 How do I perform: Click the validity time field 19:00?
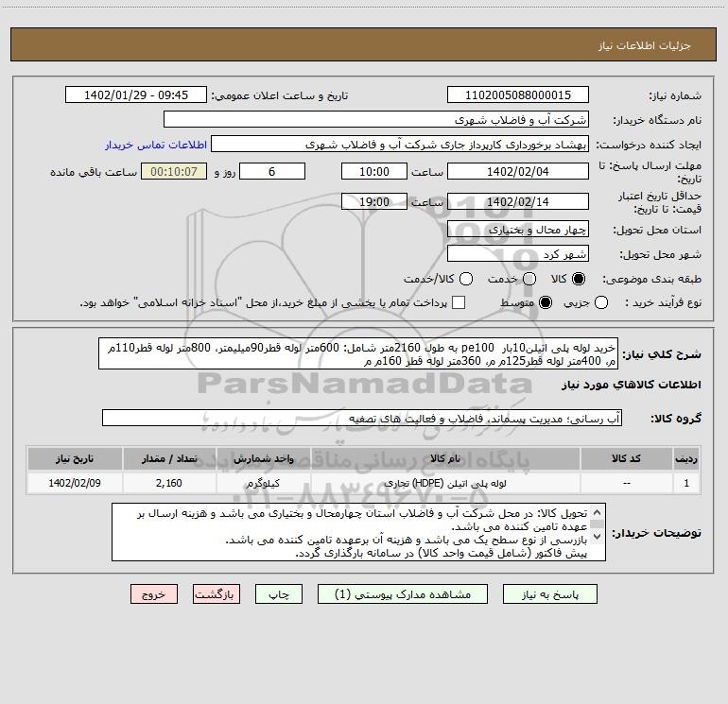pyautogui.click(x=374, y=201)
